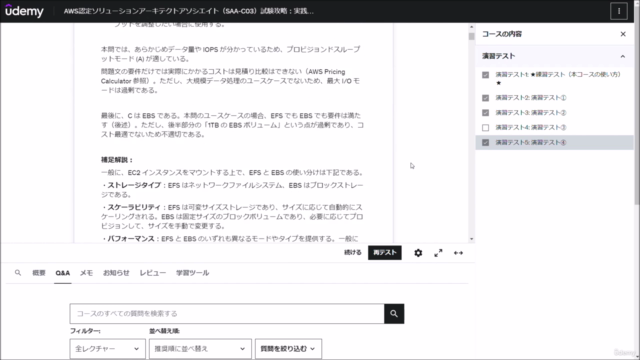Open 演習テスト2: 演習テスト① item
The height and width of the screenshot is (360, 640).
coord(531,98)
